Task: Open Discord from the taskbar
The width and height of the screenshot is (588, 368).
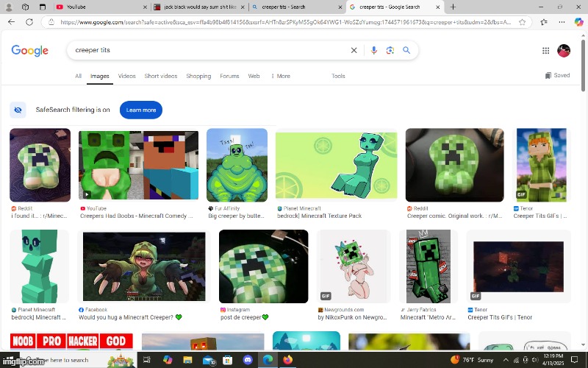Action: pyautogui.click(x=248, y=360)
